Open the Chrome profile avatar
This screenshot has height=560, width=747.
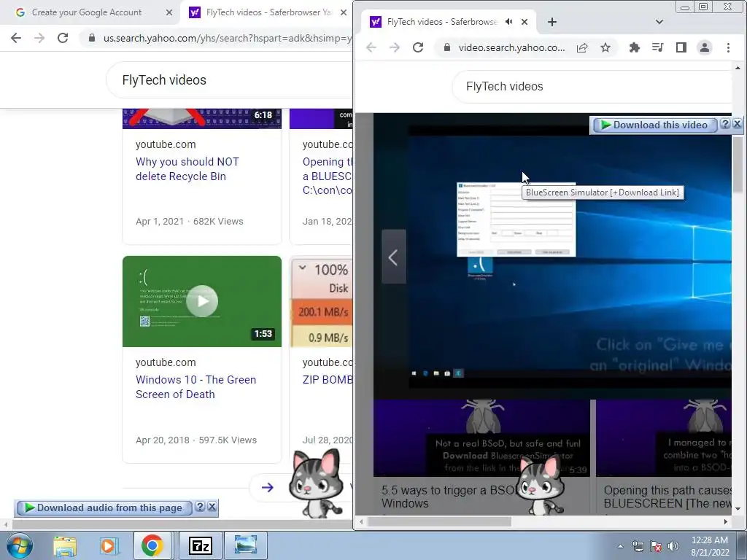point(705,47)
